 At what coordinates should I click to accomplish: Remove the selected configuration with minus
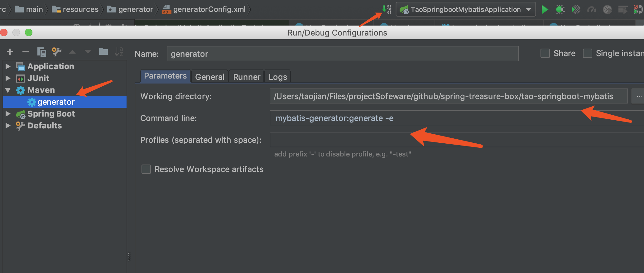[x=26, y=52]
